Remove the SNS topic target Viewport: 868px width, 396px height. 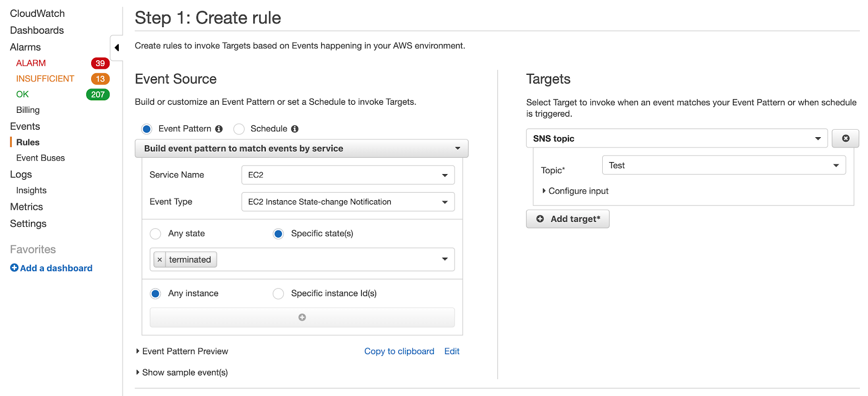845,138
